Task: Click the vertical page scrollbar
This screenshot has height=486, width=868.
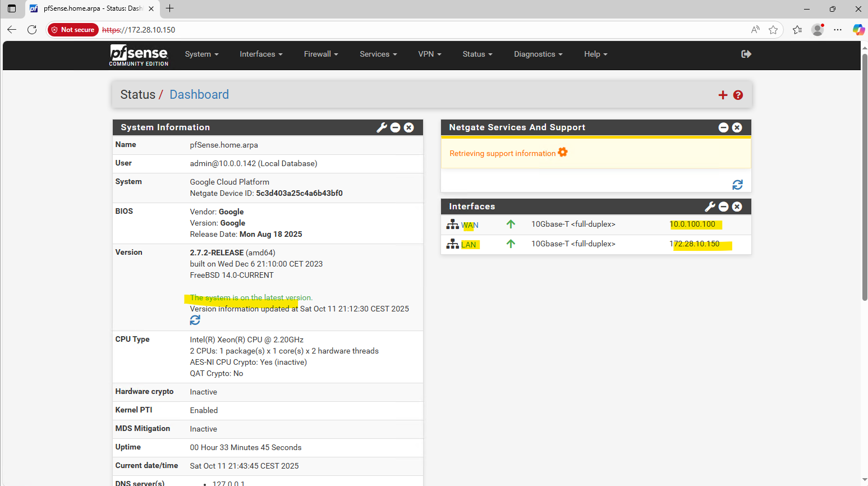Action: click(864, 180)
